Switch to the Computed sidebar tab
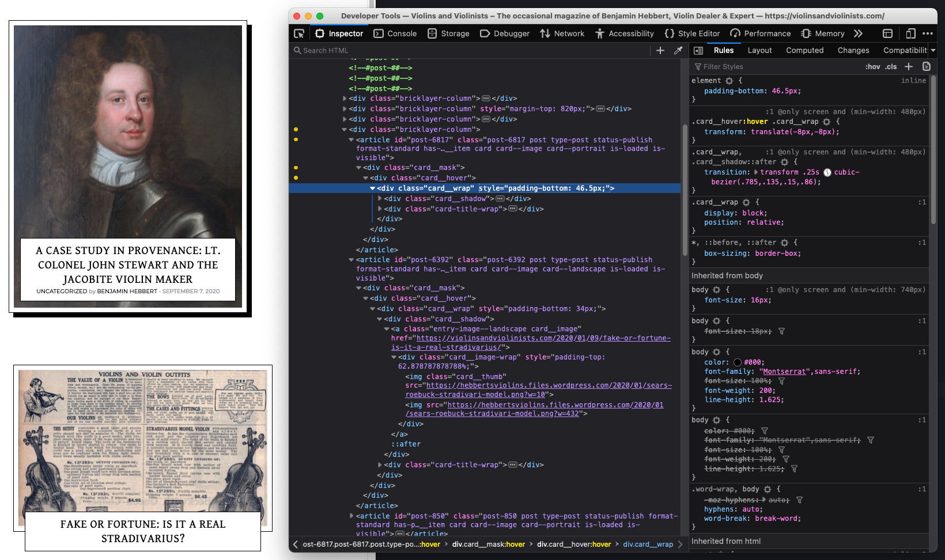Viewport: 945px width, 560px height. tap(804, 51)
